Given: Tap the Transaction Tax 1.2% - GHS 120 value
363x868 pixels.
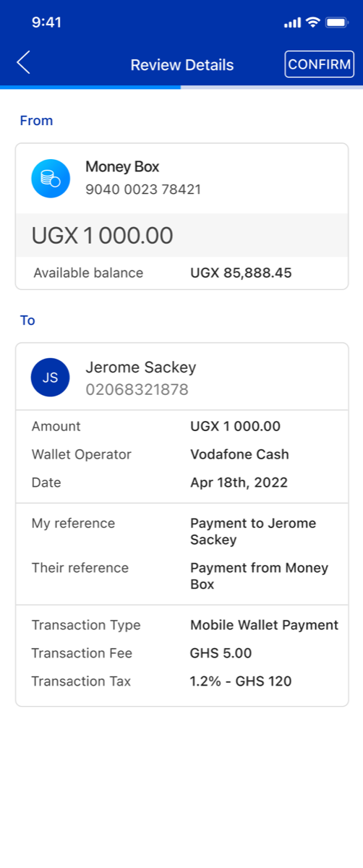Looking at the screenshot, I should [x=241, y=681].
